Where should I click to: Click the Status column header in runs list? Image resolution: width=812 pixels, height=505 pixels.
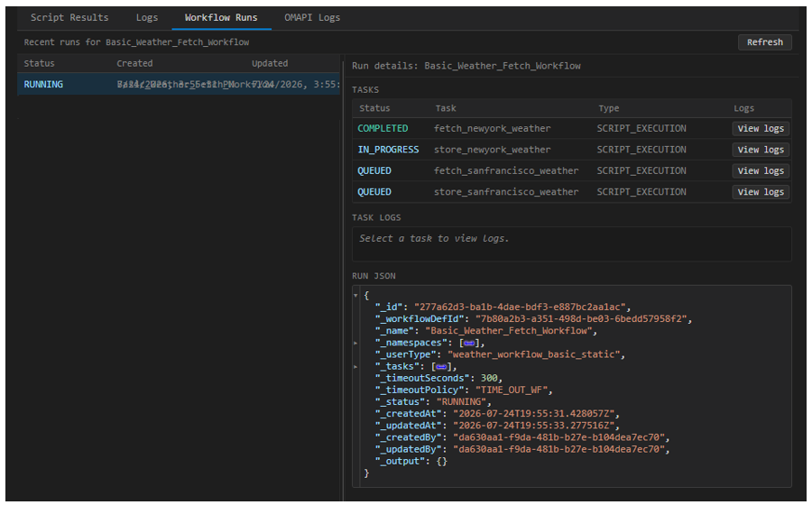[x=39, y=63]
